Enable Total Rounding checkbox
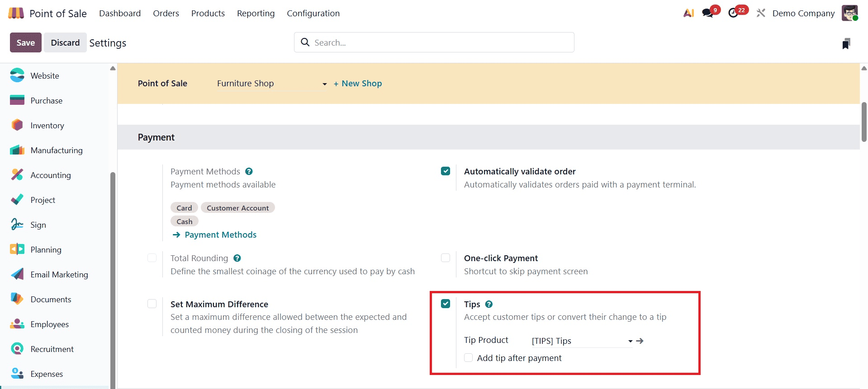This screenshot has height=389, width=868. pyautogui.click(x=152, y=258)
